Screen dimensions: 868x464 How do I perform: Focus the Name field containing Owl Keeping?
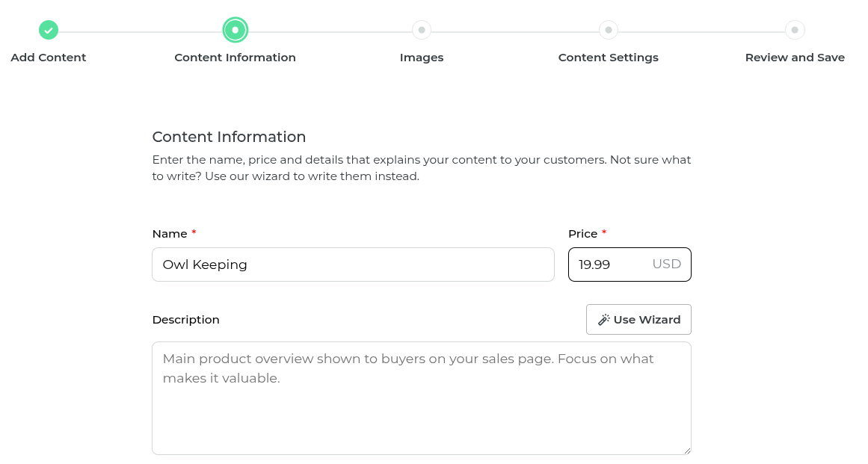pos(353,265)
